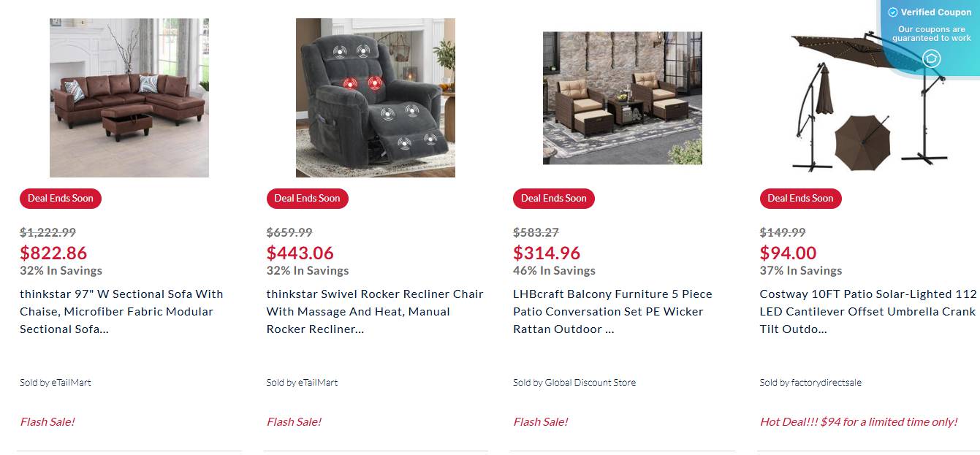The height and width of the screenshot is (455, 980).
Task: Click the factorydirectsale seller link
Action: click(x=811, y=382)
